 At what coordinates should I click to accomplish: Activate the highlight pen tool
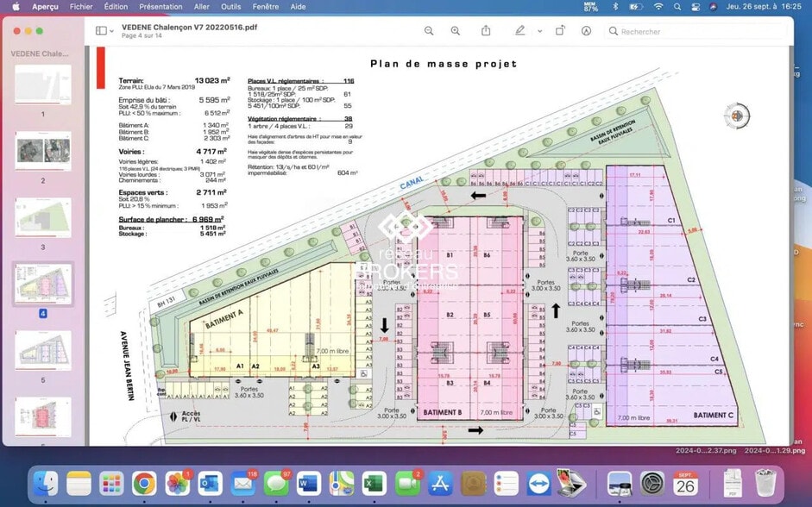(x=519, y=31)
